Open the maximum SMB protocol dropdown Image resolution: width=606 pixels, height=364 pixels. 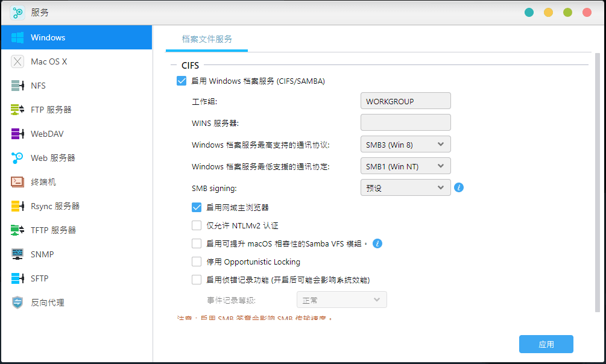click(x=405, y=144)
